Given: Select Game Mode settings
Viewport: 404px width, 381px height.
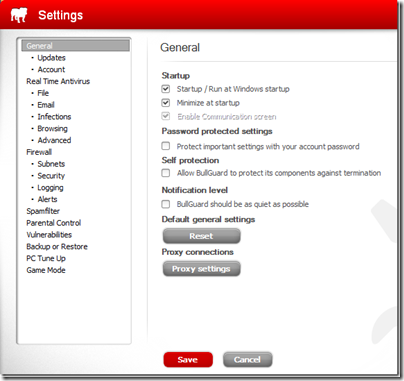Looking at the screenshot, I should tap(46, 270).
